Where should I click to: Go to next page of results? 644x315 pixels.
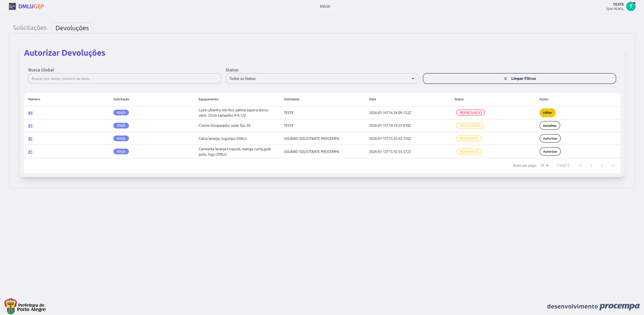tap(602, 166)
